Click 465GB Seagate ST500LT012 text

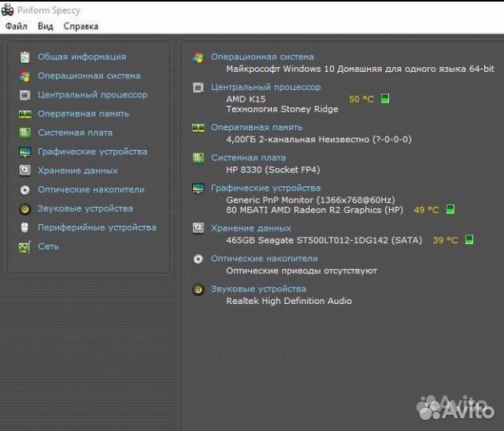coord(324,240)
